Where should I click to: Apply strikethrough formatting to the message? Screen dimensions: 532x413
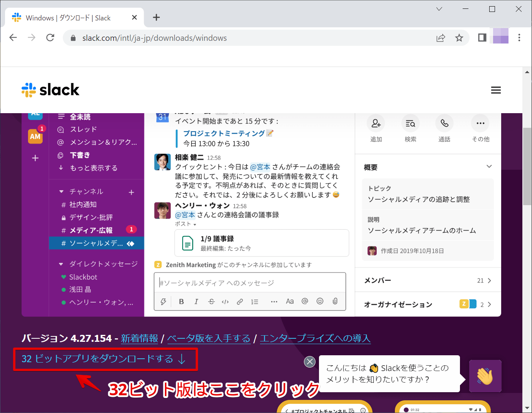click(x=211, y=301)
